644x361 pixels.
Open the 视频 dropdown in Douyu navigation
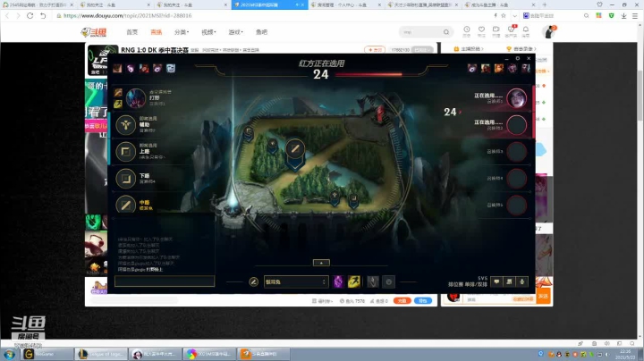pyautogui.click(x=208, y=32)
